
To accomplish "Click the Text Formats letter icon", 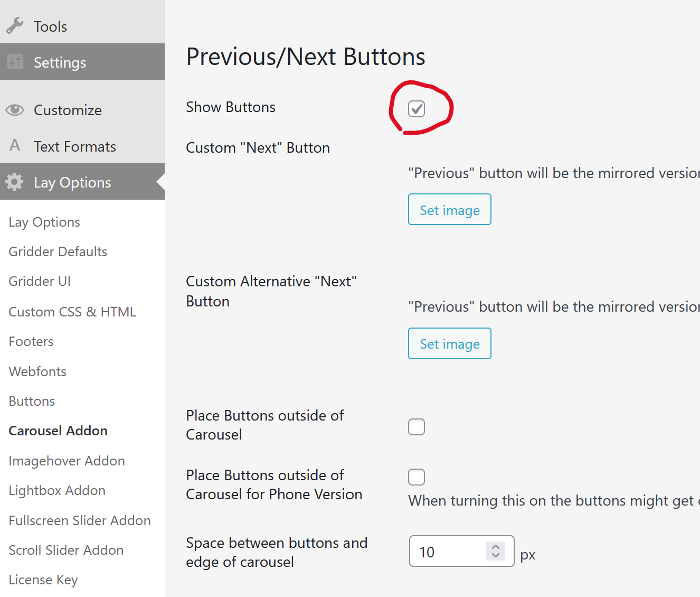I will 15,145.
